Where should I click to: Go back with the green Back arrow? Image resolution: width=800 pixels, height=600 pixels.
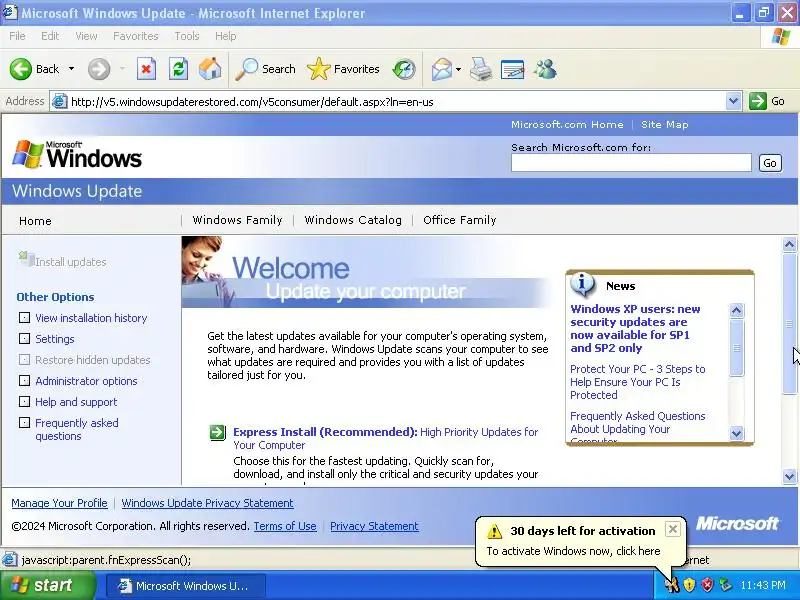(21, 69)
